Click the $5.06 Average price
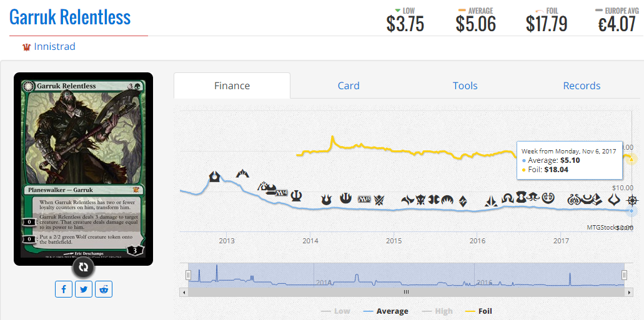This screenshot has height=320, width=644. point(475,24)
